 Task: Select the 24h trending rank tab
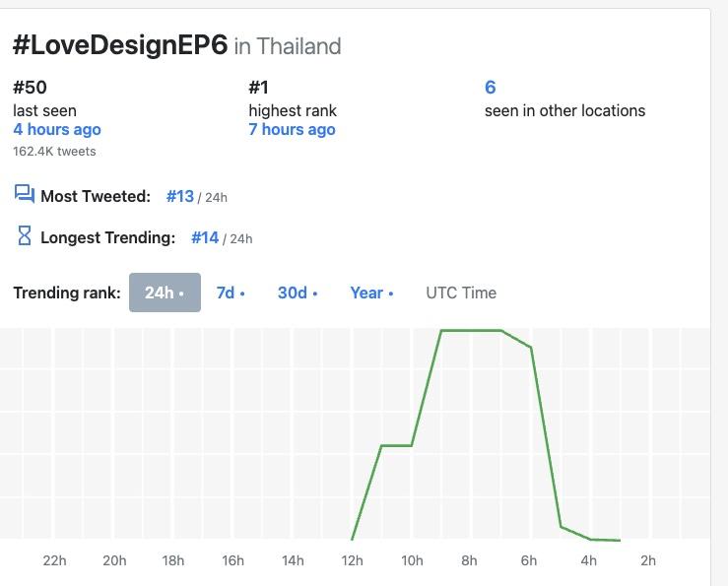165,293
